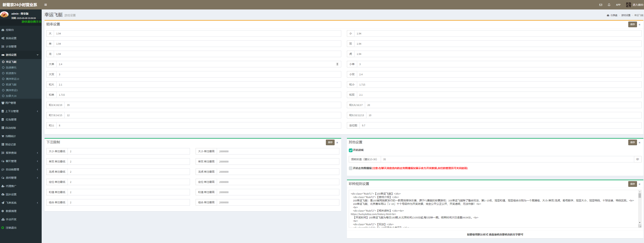Click the QR code icon in header
Viewport: 644px width, 243px height.
(628, 5)
